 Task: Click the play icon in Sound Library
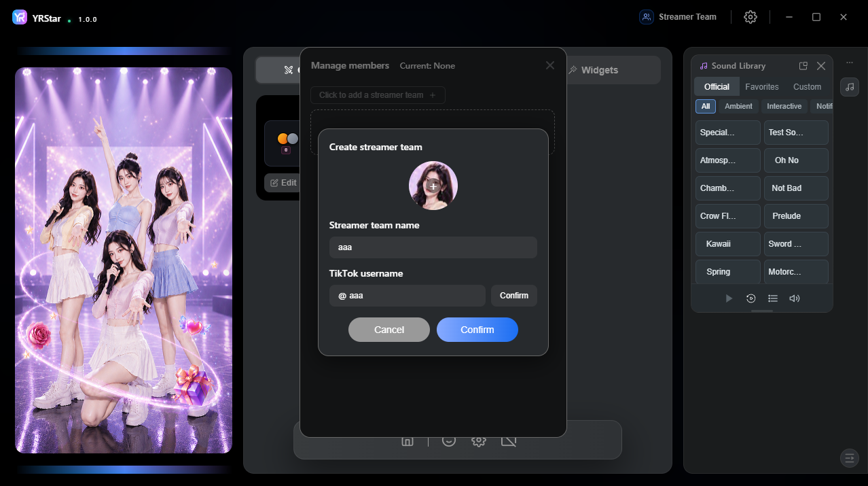coord(729,298)
